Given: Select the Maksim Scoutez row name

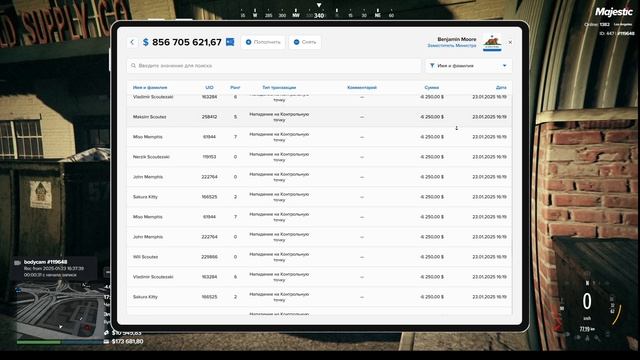Looking at the screenshot, I should (149, 117).
